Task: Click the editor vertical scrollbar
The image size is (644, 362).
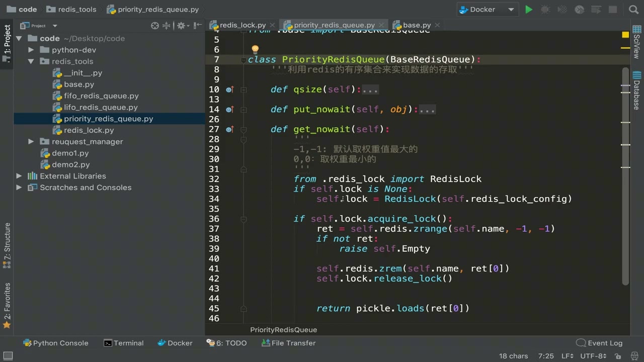Action: pyautogui.click(x=625, y=176)
